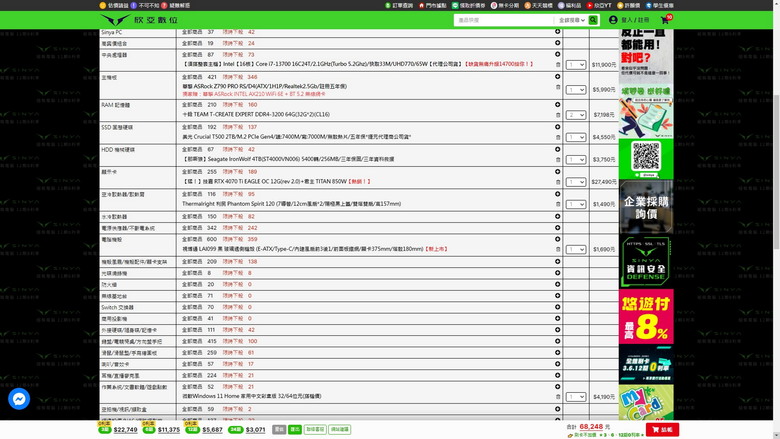The image size is (780, 439).
Task: Click plus icon on the 600-product case row
Action: (x=557, y=239)
